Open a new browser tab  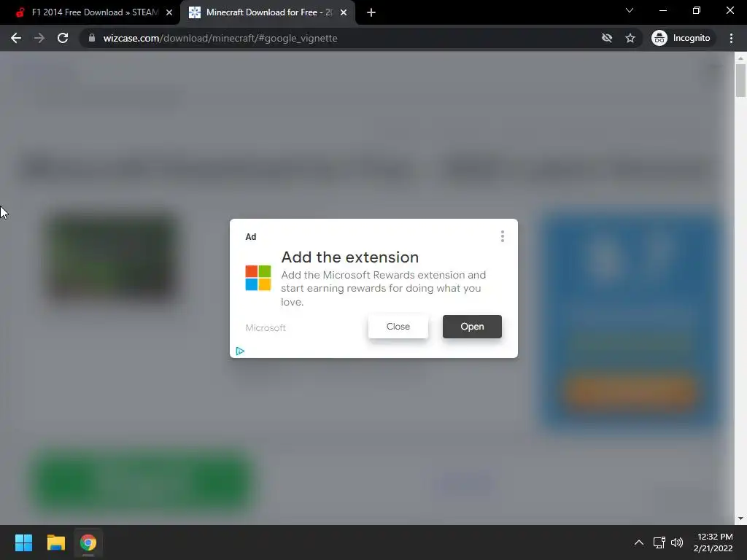371,12
